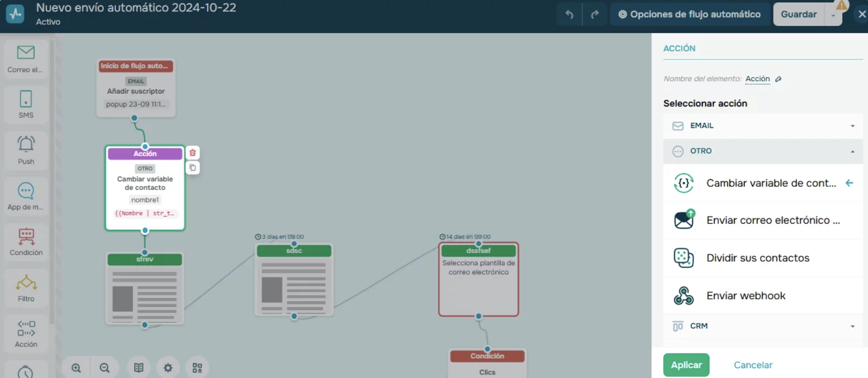Open canvas settings gear icon
Viewport: 868px width, 378px height.
click(168, 368)
